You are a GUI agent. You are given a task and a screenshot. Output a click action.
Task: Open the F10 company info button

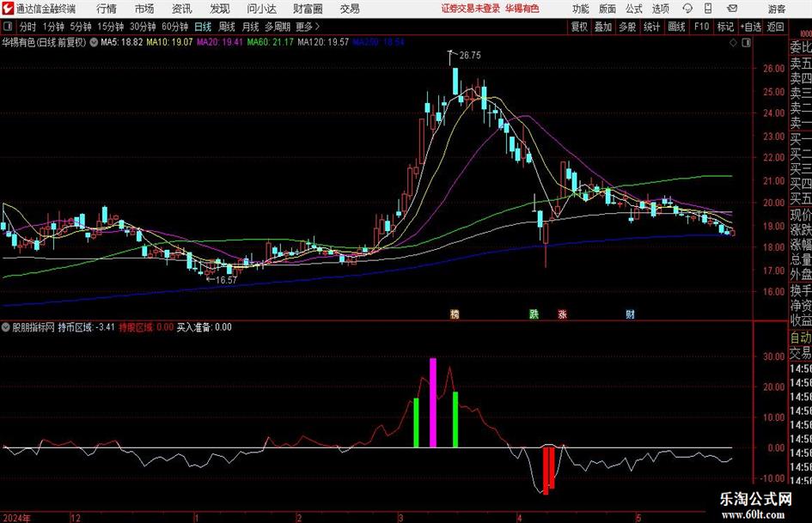pos(702,27)
